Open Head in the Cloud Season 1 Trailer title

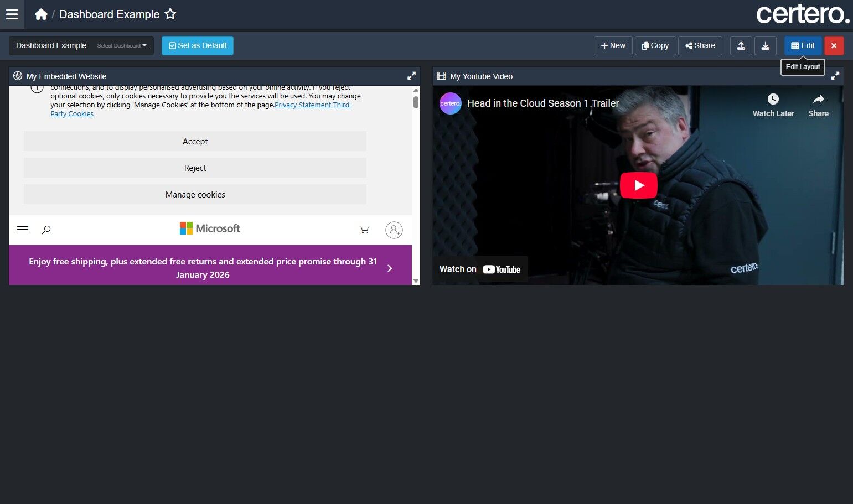coord(543,103)
